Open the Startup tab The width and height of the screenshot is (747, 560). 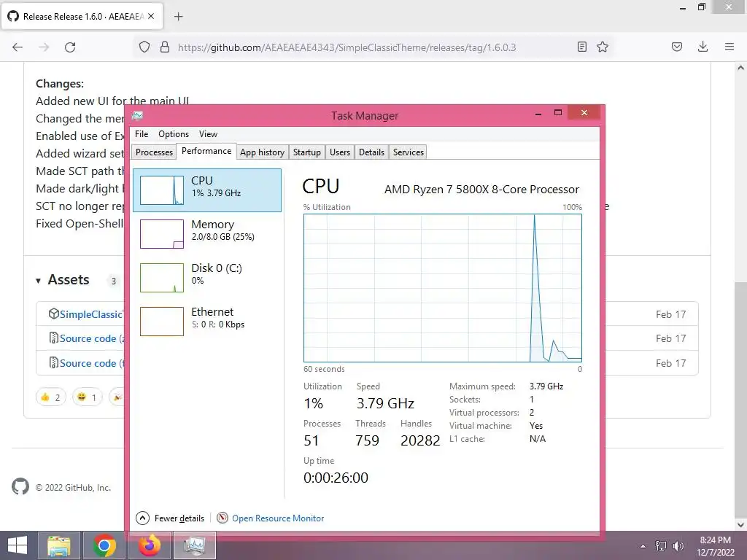(307, 152)
